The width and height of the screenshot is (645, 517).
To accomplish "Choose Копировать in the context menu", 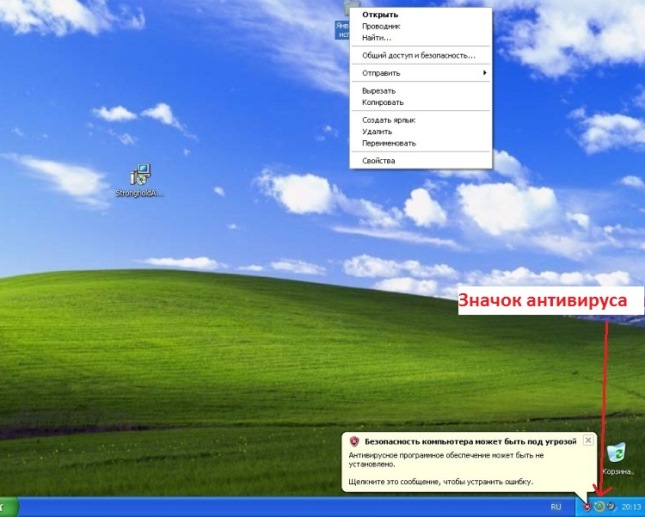I will 420,102.
